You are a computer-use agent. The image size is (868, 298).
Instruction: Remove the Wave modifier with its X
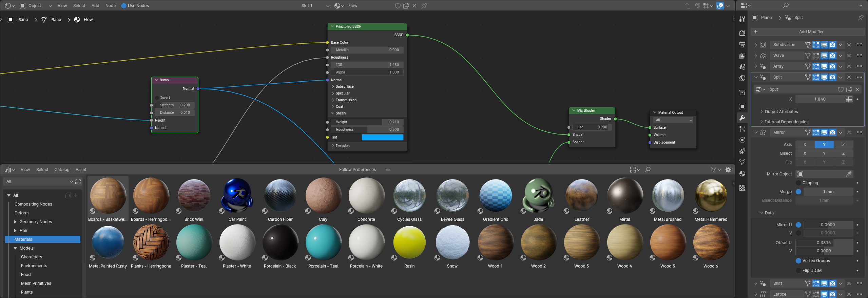(x=849, y=56)
